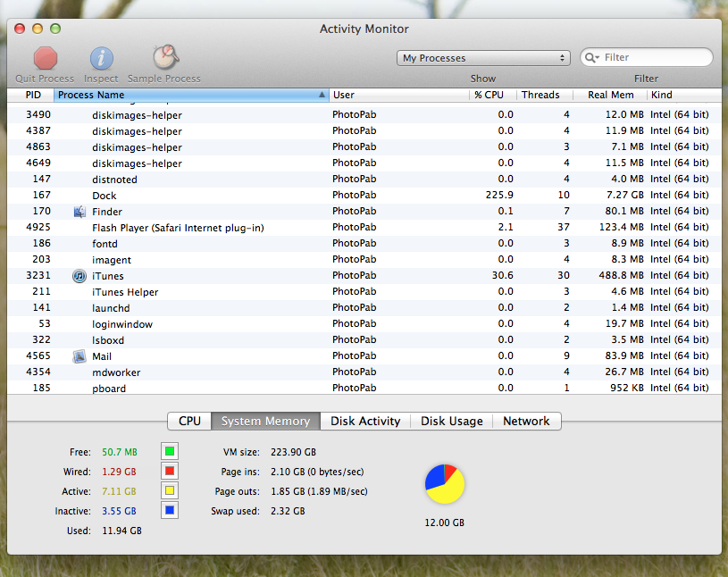Click the memory usage pie chart
Viewport: 728px width, 577px height.
tap(445, 484)
